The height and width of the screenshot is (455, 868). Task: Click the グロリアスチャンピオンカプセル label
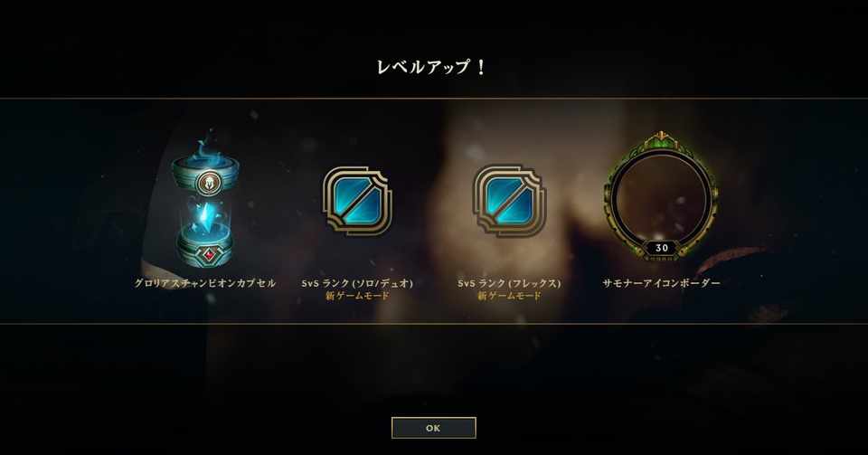[x=205, y=283]
